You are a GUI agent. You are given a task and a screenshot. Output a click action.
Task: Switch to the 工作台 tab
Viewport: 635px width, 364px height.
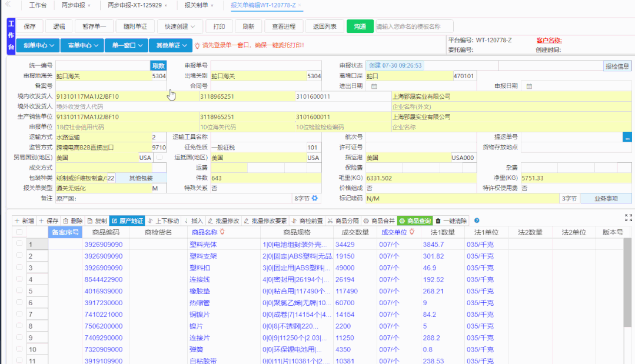coord(37,5)
